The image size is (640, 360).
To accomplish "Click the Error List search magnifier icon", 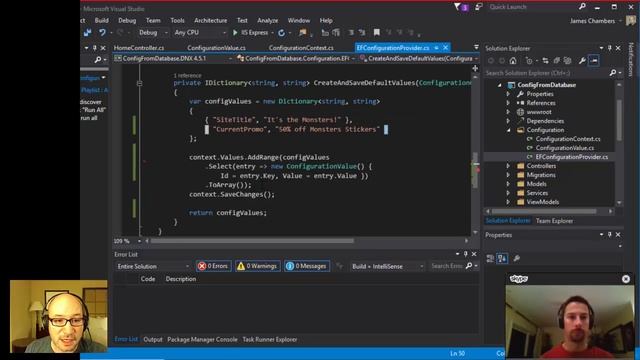I will 469,266.
